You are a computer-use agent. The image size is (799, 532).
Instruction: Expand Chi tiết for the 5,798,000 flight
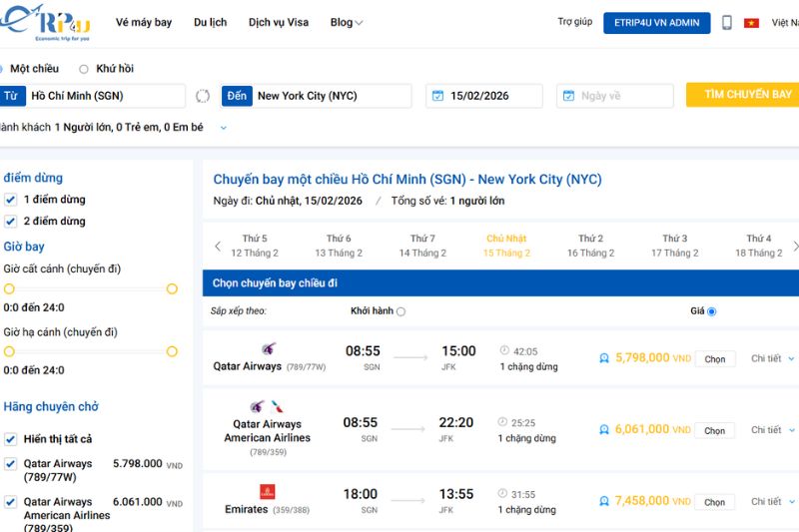pyautogui.click(x=772, y=358)
